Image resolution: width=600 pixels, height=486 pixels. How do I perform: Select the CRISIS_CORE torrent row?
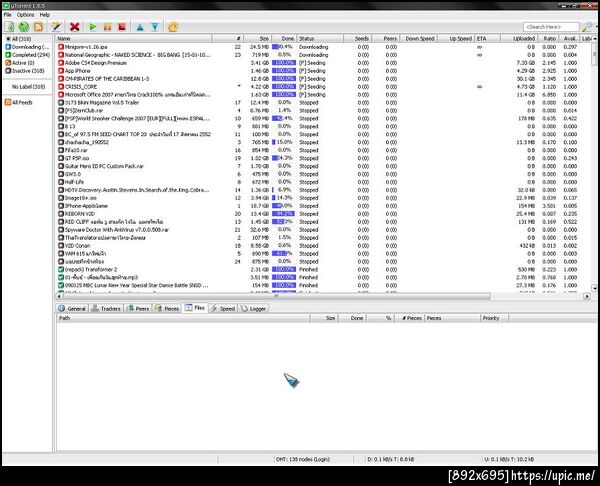[323, 87]
